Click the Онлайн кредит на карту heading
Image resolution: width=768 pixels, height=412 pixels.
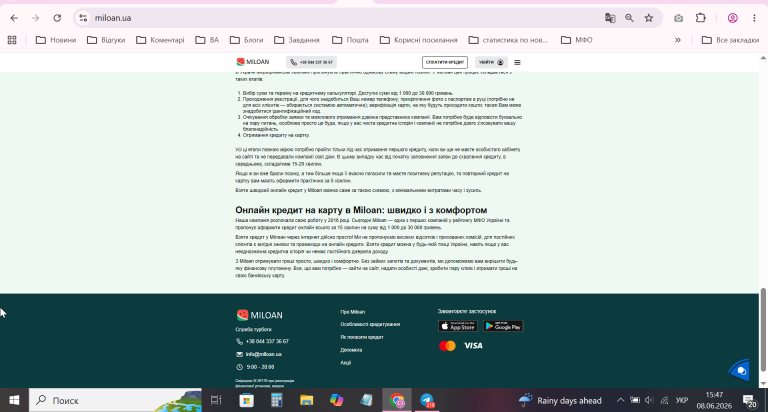pyautogui.click(x=361, y=210)
